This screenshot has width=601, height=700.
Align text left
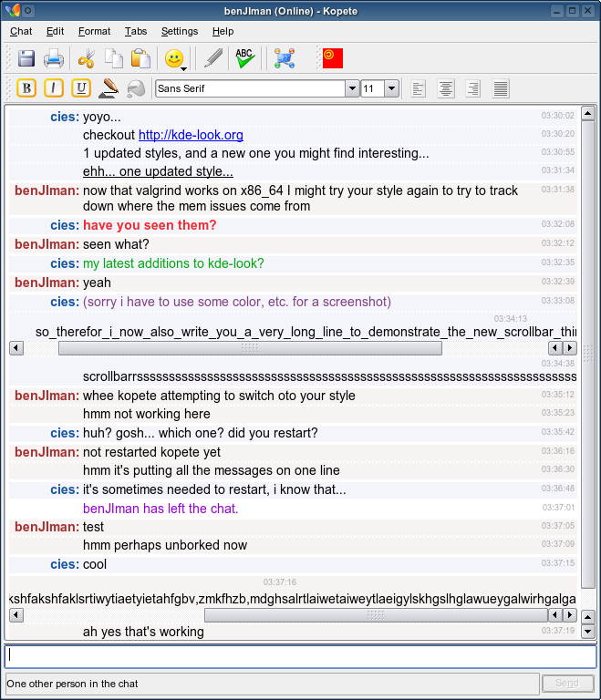[x=419, y=88]
